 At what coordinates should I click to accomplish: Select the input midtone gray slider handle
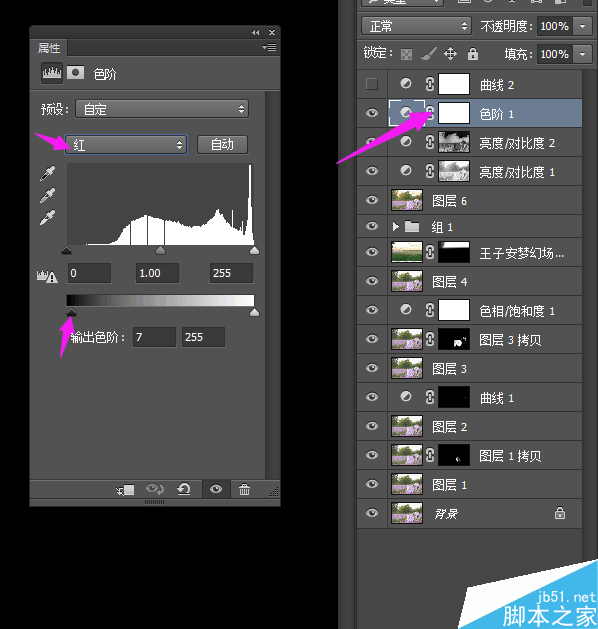160,251
